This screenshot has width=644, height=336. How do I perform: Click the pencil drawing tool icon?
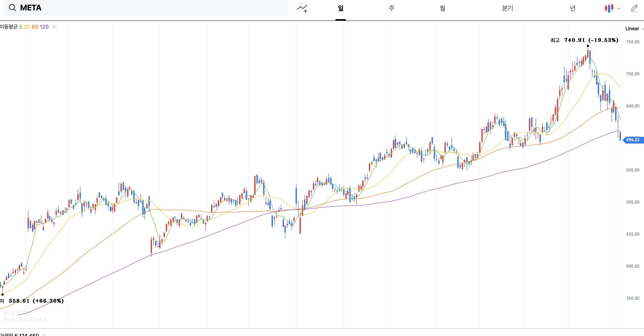coord(634,8)
